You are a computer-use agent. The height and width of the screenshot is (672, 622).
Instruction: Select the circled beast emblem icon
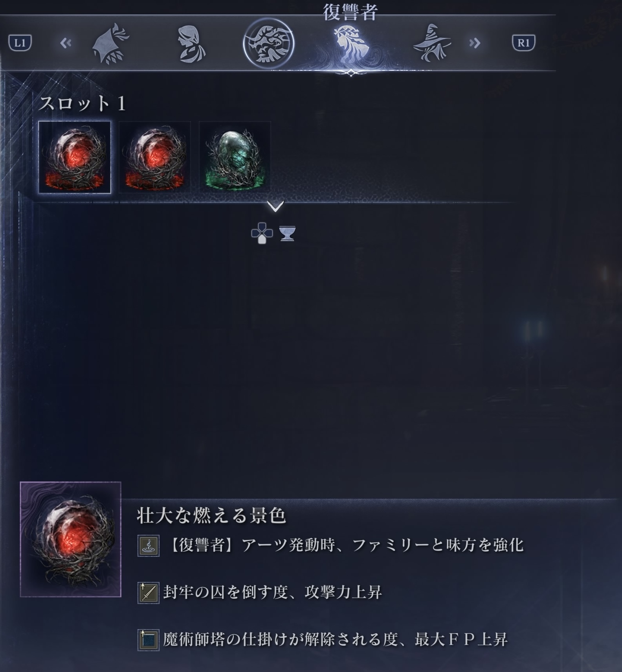click(x=268, y=43)
